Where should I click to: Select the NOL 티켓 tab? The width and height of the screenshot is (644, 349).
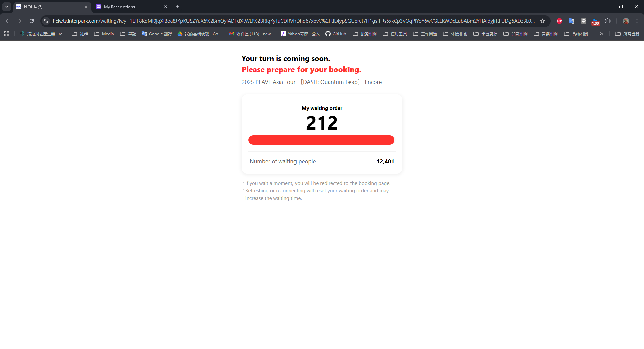point(52,7)
